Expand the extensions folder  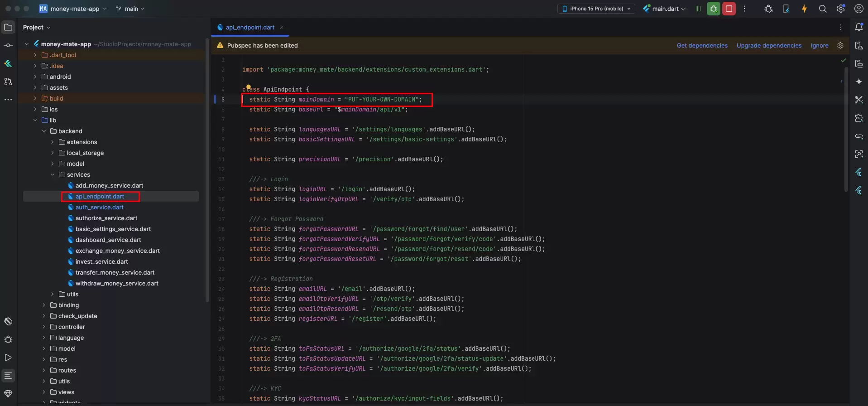point(53,142)
